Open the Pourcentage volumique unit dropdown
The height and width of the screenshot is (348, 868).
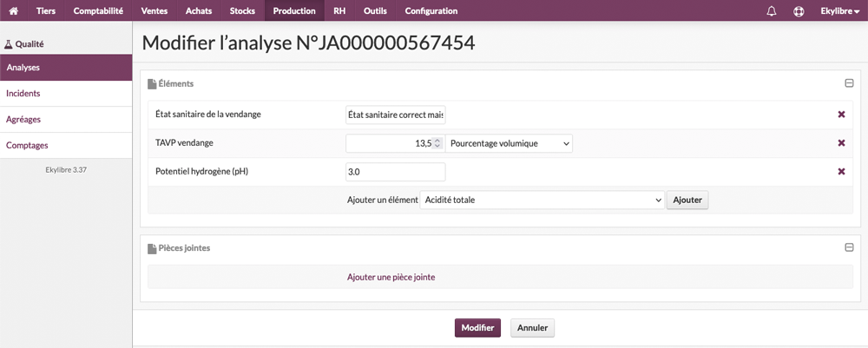pos(509,143)
